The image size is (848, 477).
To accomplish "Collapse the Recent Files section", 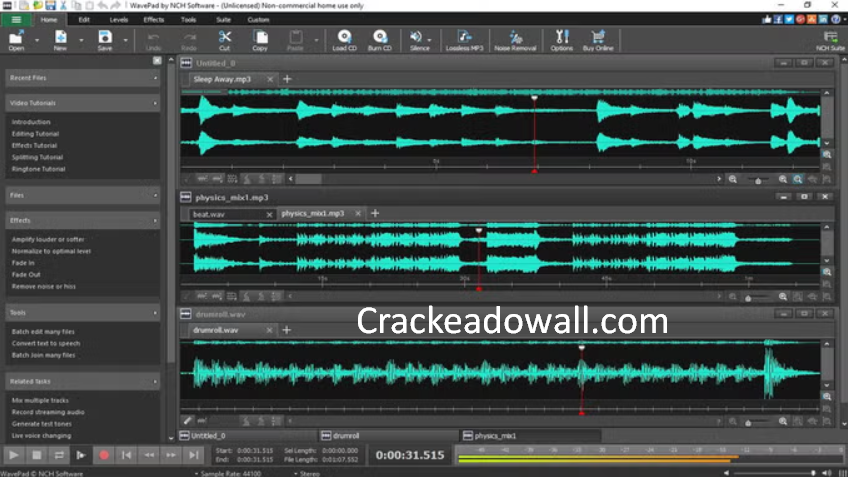I will point(155,78).
